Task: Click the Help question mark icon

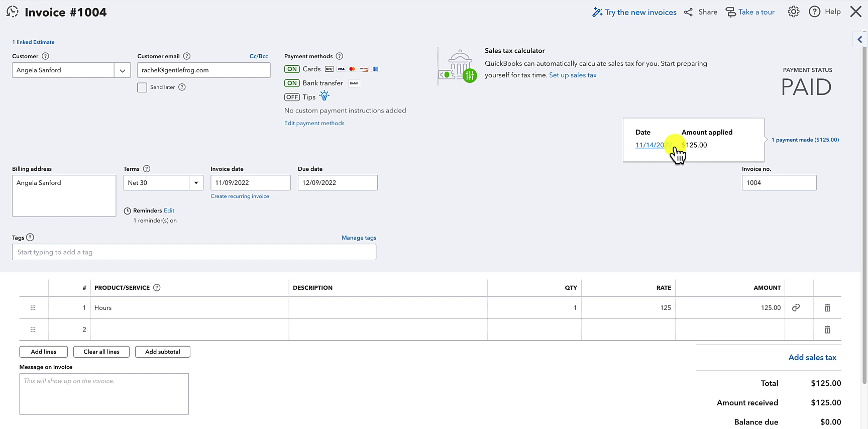Action: [815, 12]
